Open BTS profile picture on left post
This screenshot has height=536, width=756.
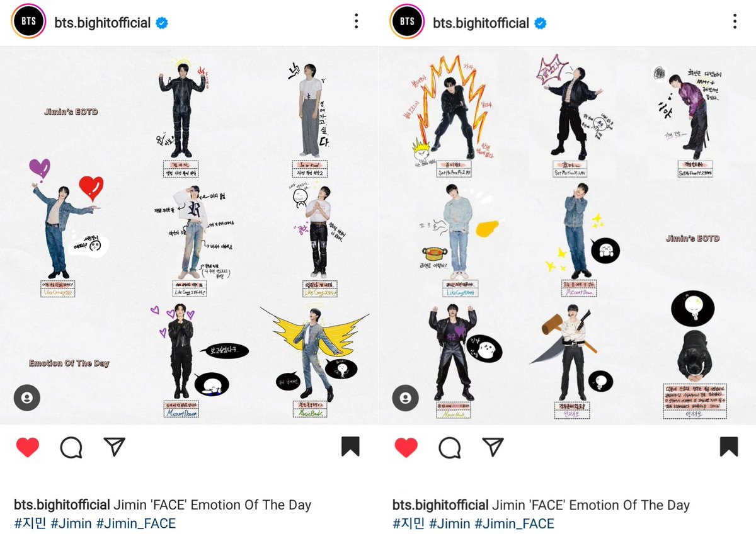[x=28, y=23]
